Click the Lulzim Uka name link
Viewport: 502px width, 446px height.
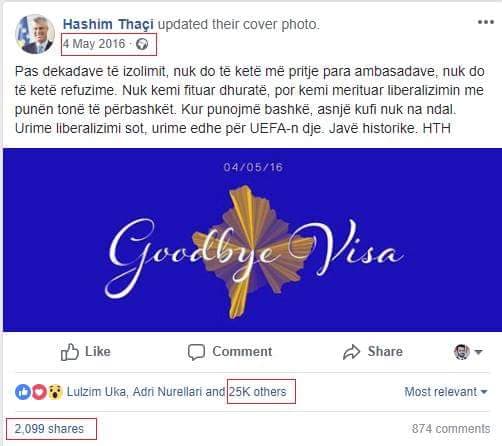click(97, 392)
